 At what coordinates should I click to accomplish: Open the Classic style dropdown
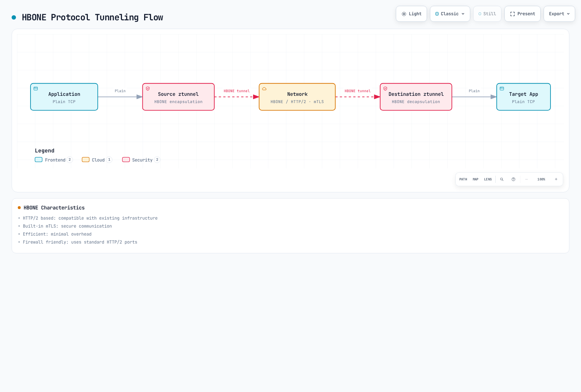click(x=450, y=14)
